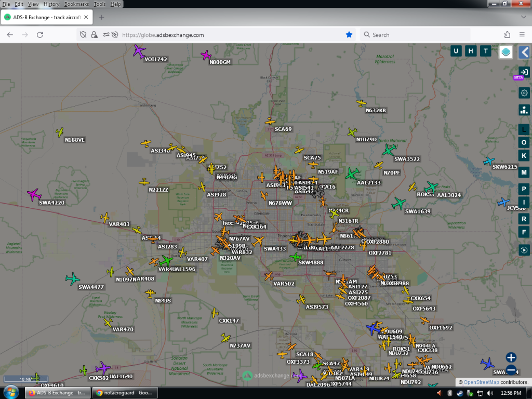Select aircraft SKW6215 blue plane icon
This screenshot has height=399, width=532.
coord(489,161)
